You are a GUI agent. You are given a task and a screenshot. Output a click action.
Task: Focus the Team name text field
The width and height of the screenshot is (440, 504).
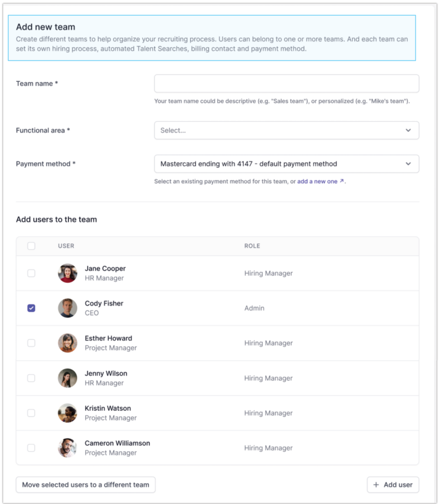click(286, 84)
